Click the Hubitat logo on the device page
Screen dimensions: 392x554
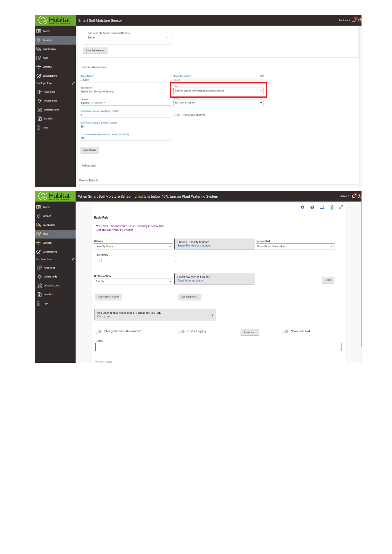click(x=55, y=20)
